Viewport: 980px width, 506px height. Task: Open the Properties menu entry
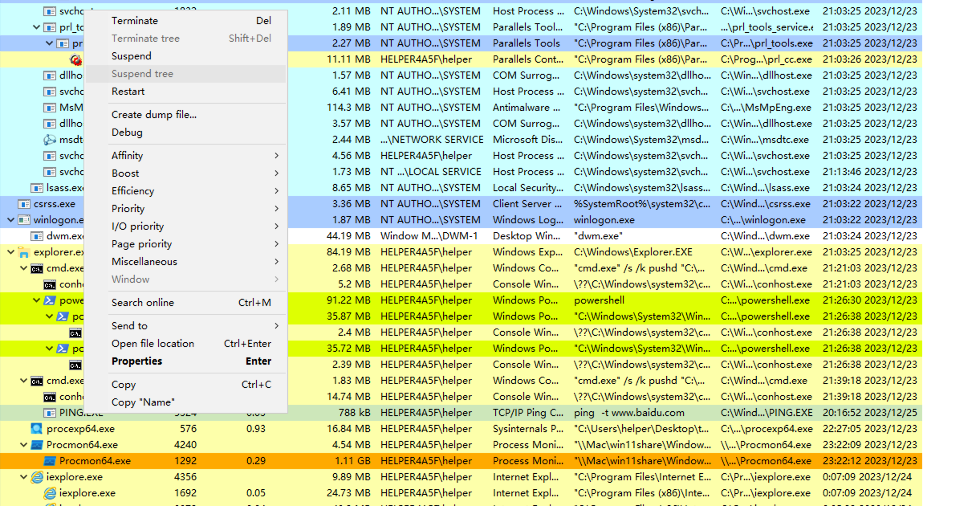[186, 361]
